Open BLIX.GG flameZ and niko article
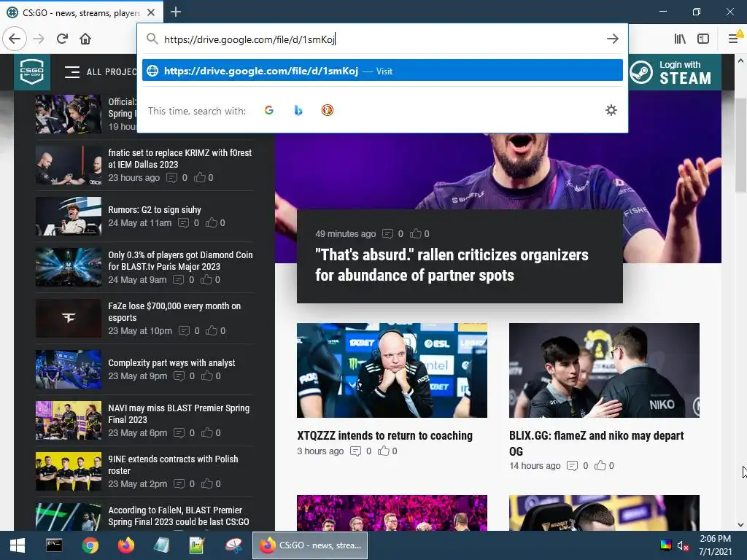The height and width of the screenshot is (560, 747). pyautogui.click(x=596, y=443)
